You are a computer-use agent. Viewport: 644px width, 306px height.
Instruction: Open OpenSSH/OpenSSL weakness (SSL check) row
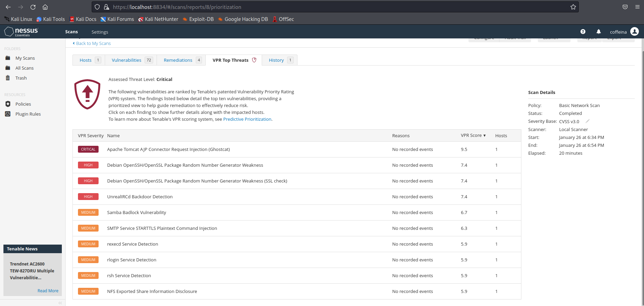tap(297, 181)
